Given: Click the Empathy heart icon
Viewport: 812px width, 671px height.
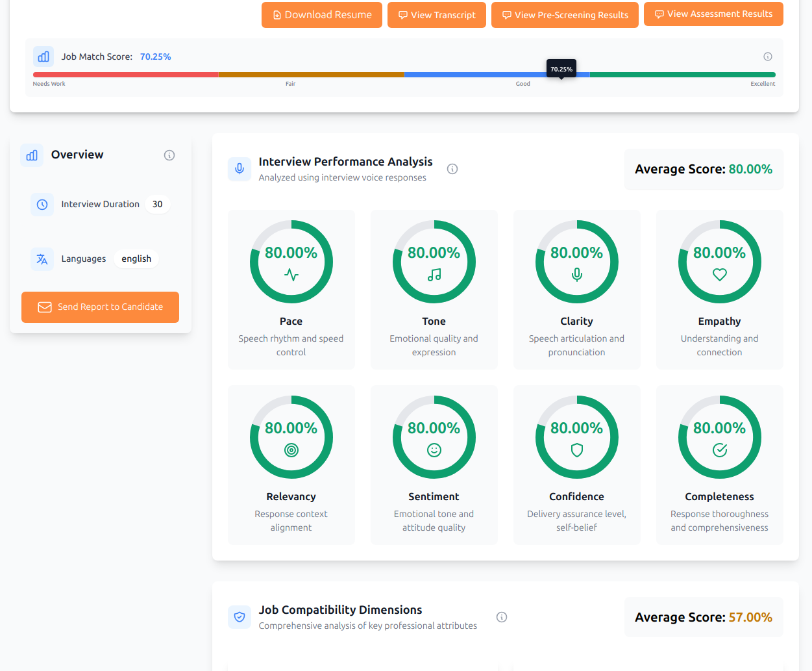Looking at the screenshot, I should (719, 275).
